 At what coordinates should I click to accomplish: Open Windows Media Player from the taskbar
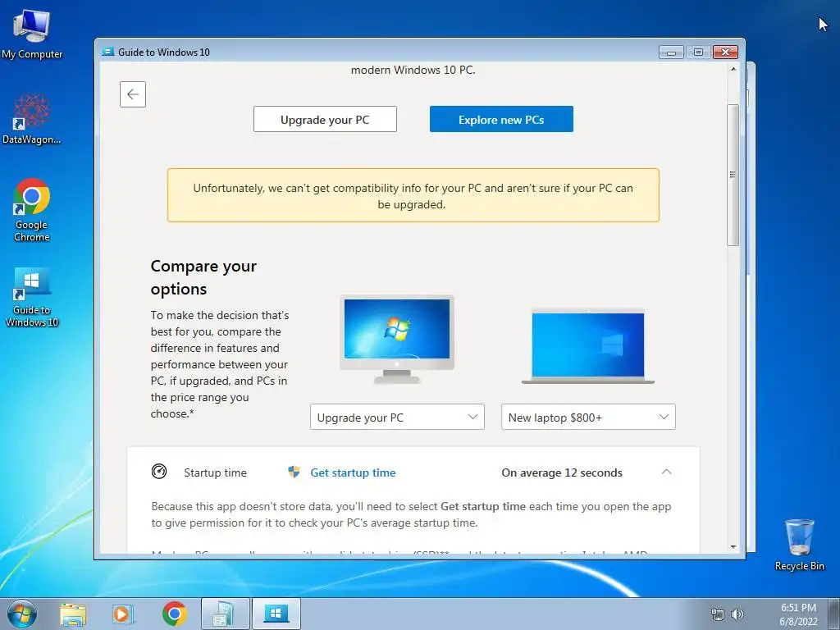pos(123,614)
